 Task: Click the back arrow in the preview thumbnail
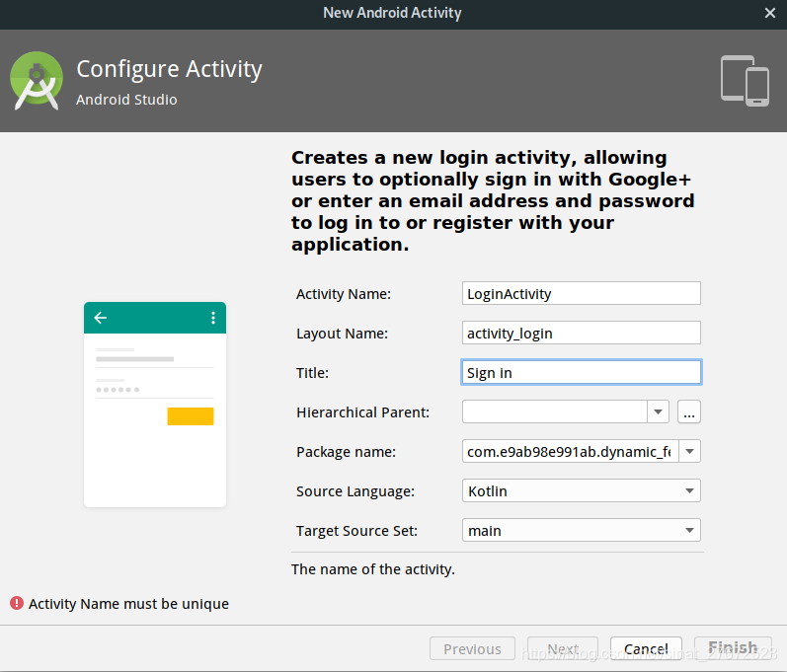tap(101, 318)
